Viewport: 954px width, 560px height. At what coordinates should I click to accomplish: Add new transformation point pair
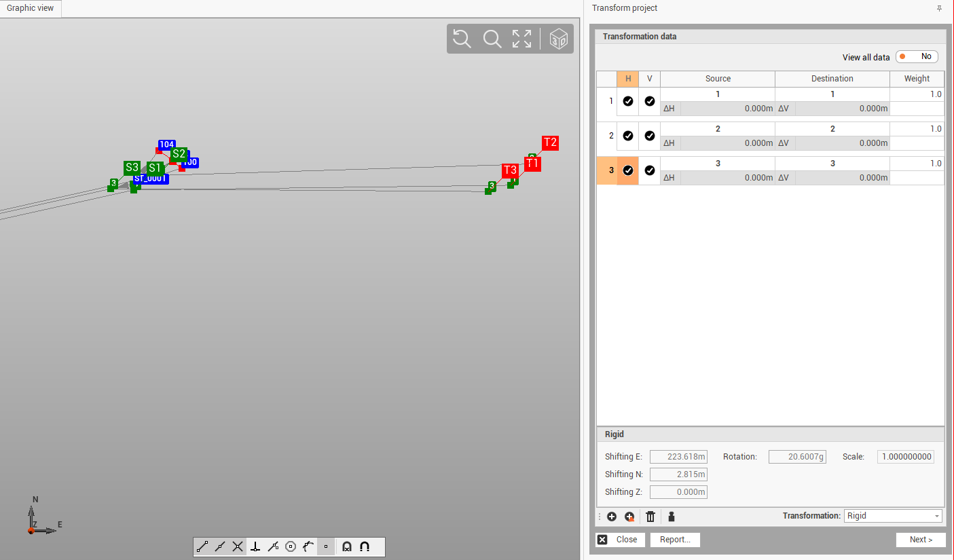tap(612, 517)
